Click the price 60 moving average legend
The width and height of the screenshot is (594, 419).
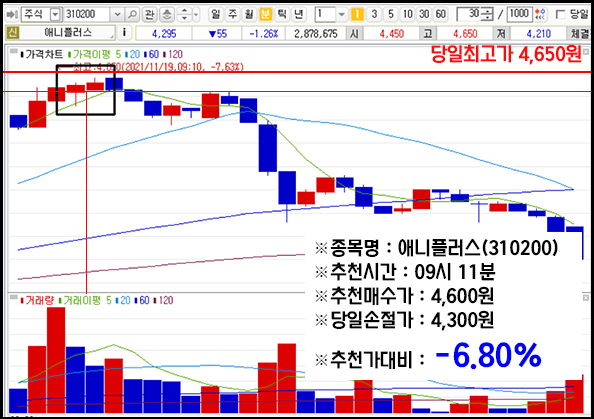pyautogui.click(x=152, y=54)
